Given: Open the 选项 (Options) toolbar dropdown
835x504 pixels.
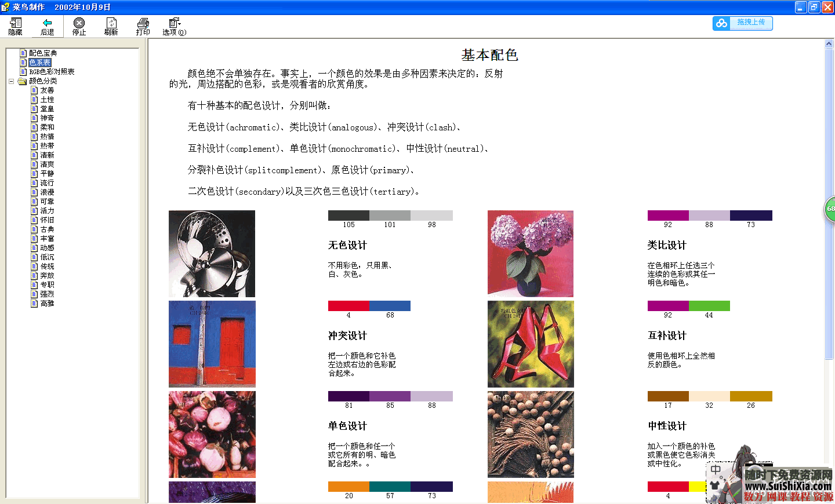Looking at the screenshot, I should pyautogui.click(x=174, y=26).
